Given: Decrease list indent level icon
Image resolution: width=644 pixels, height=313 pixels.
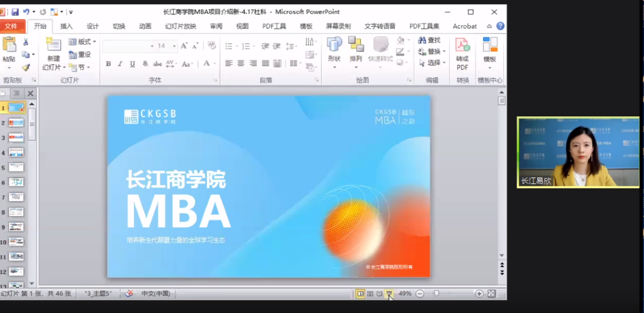Looking at the screenshot, I should [265, 46].
